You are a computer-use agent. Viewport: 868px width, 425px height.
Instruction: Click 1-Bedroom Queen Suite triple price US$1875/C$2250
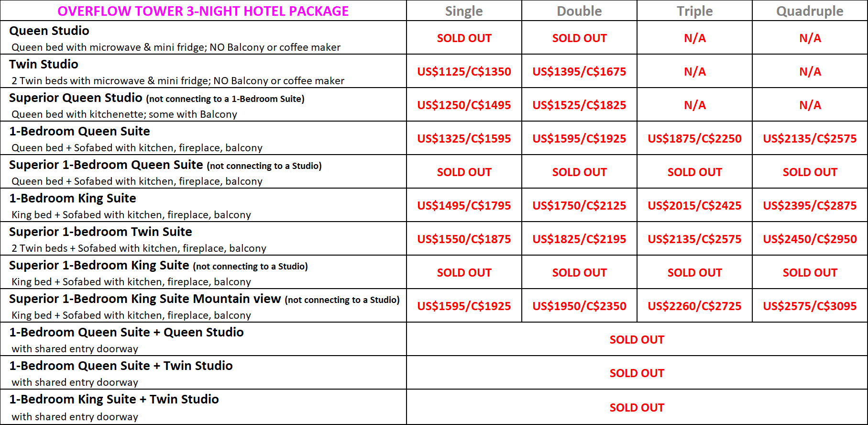694,138
